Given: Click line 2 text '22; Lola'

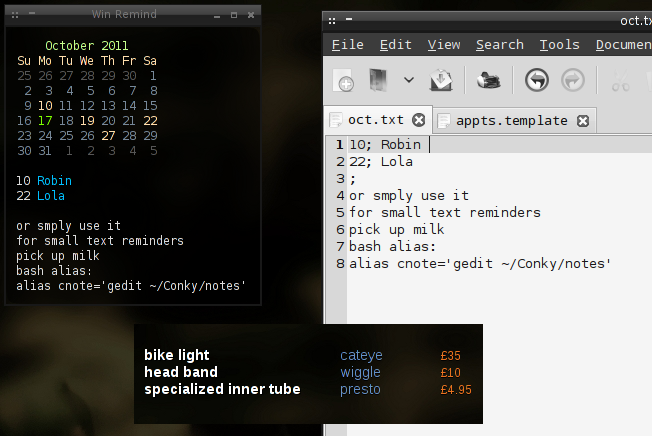Looking at the screenshot, I should [x=381, y=161].
